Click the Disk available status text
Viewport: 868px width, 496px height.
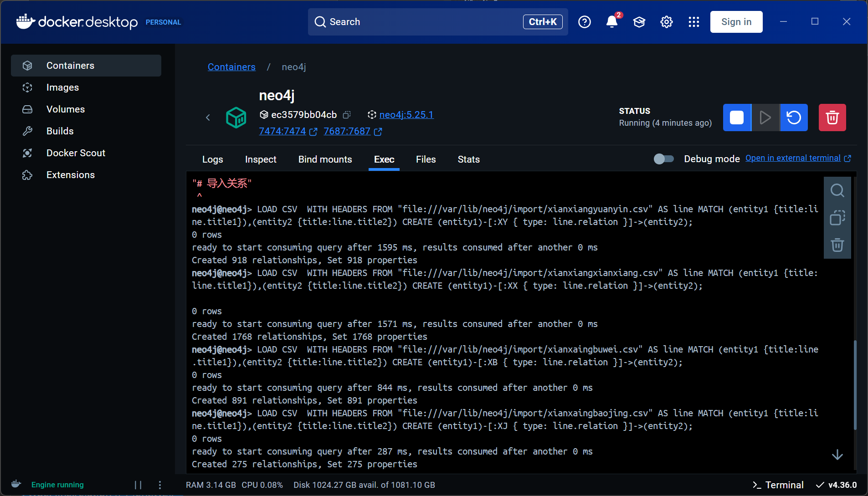pyautogui.click(x=365, y=485)
